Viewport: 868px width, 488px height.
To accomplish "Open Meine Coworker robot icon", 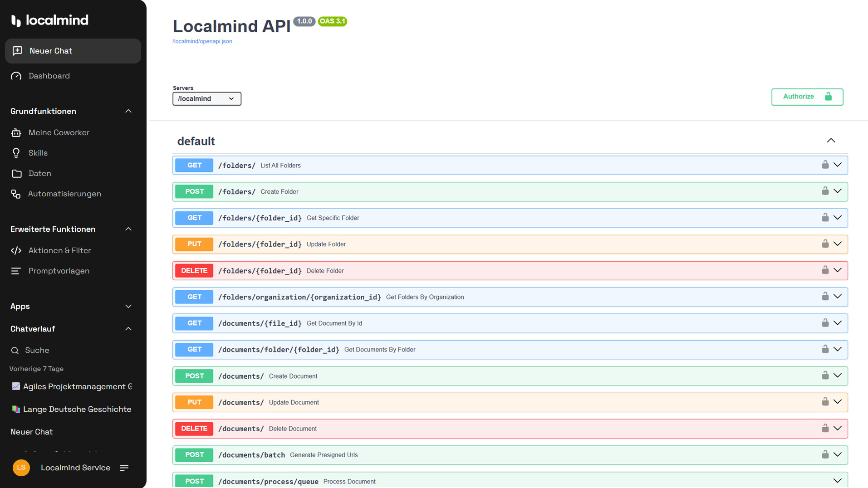I will coord(16,132).
